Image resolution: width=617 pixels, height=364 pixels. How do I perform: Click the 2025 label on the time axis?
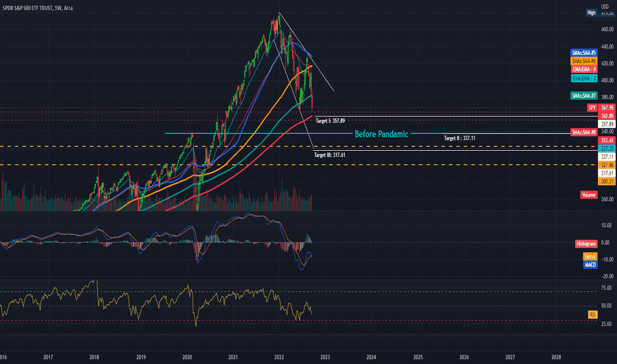418,357
